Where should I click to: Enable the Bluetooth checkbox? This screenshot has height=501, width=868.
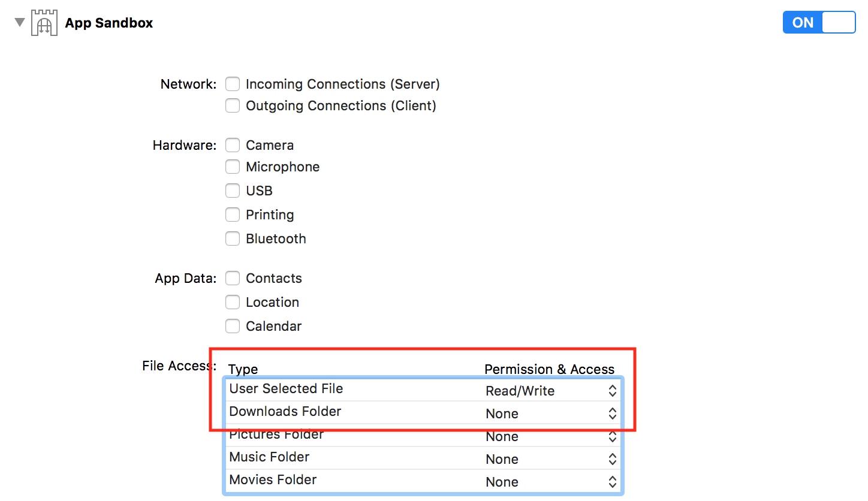click(x=233, y=239)
